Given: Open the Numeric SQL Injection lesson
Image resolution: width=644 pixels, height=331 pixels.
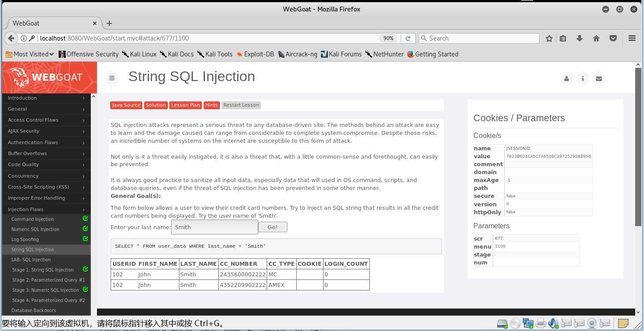Looking at the screenshot, I should [35, 229].
